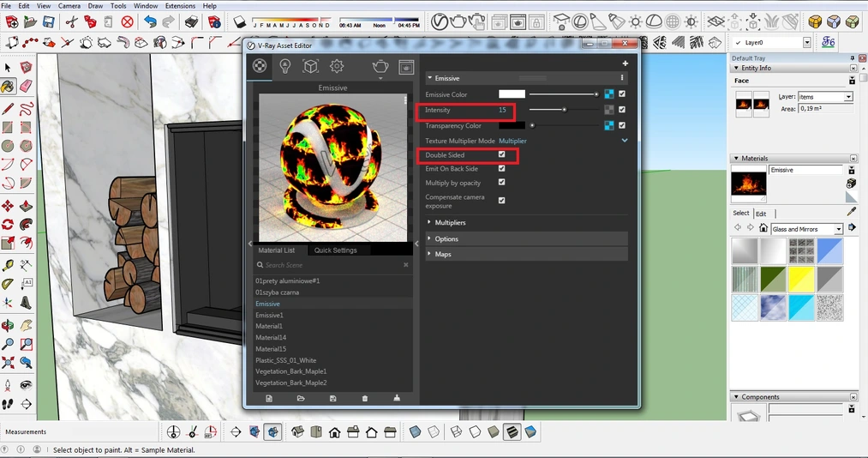Screen dimensions: 868x458
Task: Select 01szyba czarna material
Action: [332, 292]
